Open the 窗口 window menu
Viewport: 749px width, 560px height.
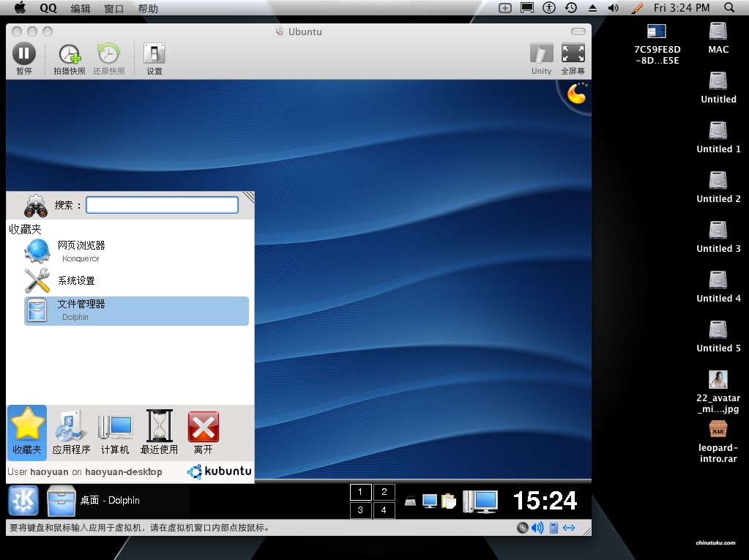click(x=113, y=8)
